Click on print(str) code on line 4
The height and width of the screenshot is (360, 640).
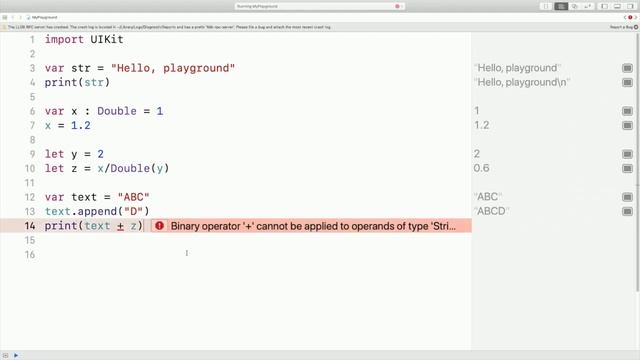77,82
